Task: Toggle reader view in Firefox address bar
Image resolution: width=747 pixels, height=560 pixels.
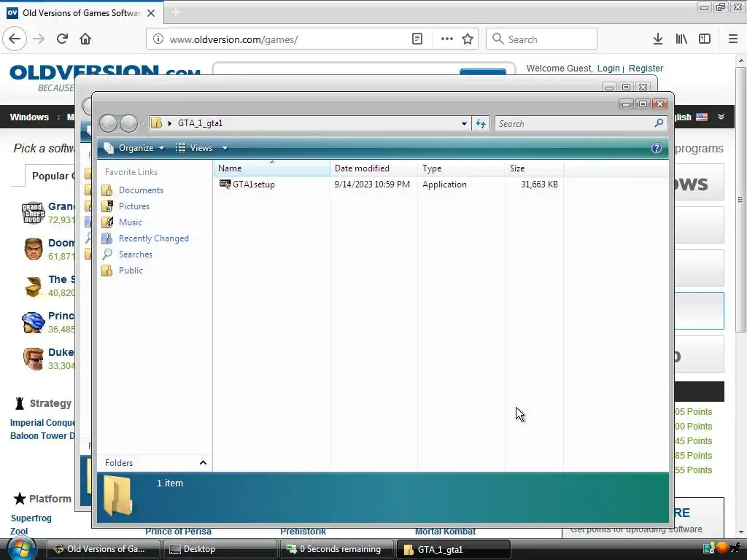Action: tap(417, 39)
